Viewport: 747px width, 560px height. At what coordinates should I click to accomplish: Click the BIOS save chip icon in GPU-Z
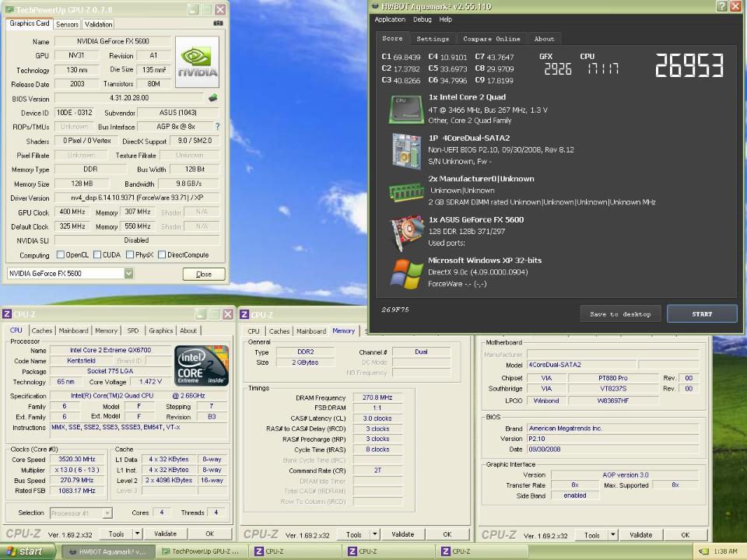213,98
